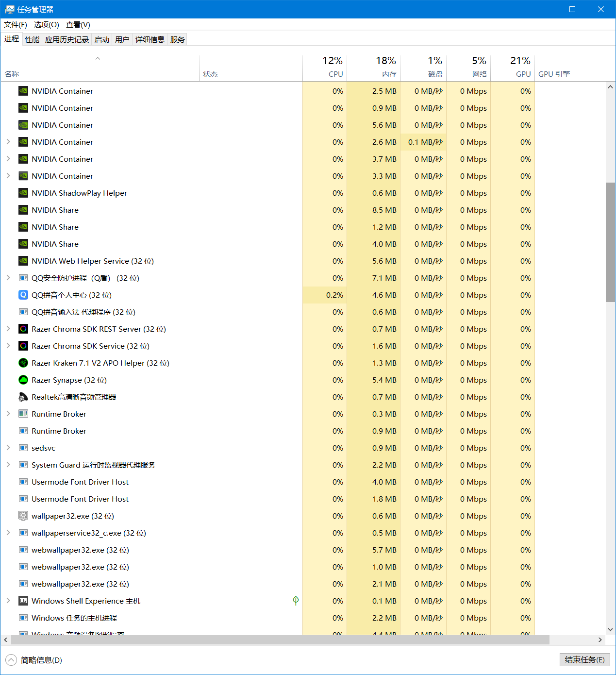Click the QQ安全防护进程 process icon
The image size is (616, 675).
(x=23, y=278)
